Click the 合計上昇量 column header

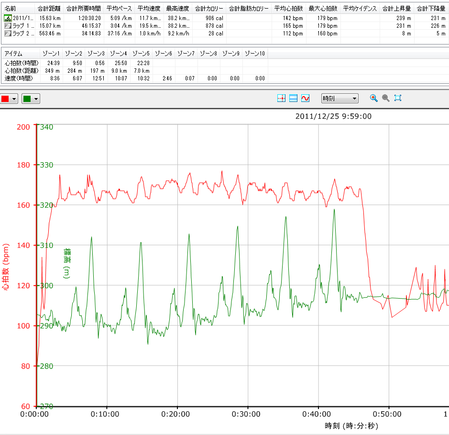[x=397, y=8]
